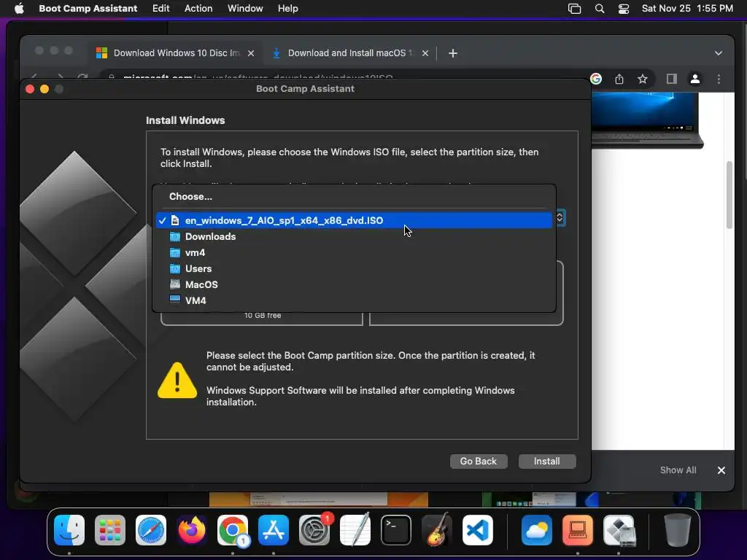This screenshot has height=560, width=747.
Task: Open the Chrome profile icon
Action: tap(695, 79)
